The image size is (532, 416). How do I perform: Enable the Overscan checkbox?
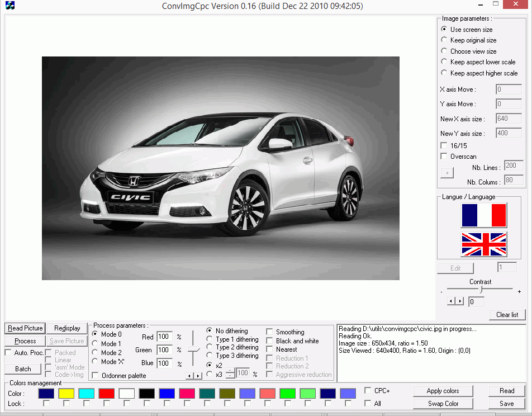pyautogui.click(x=444, y=156)
